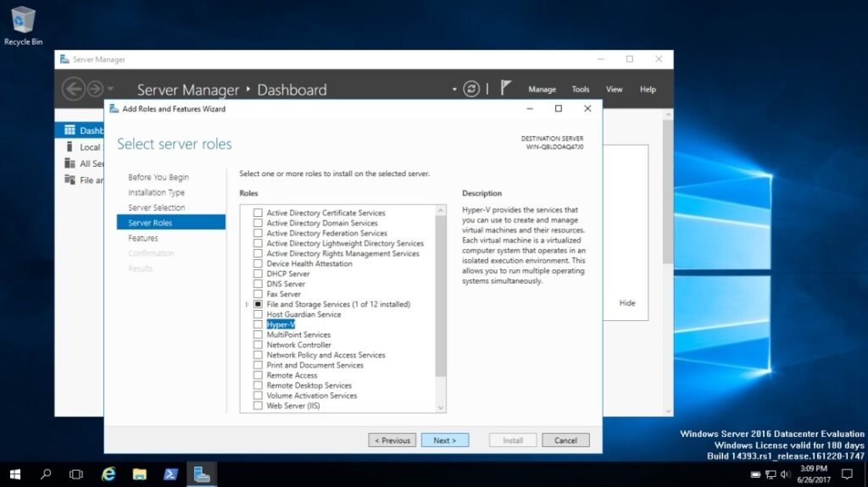The height and width of the screenshot is (487, 868).
Task: Enable the Remote Desktop Services role
Action: click(258, 385)
